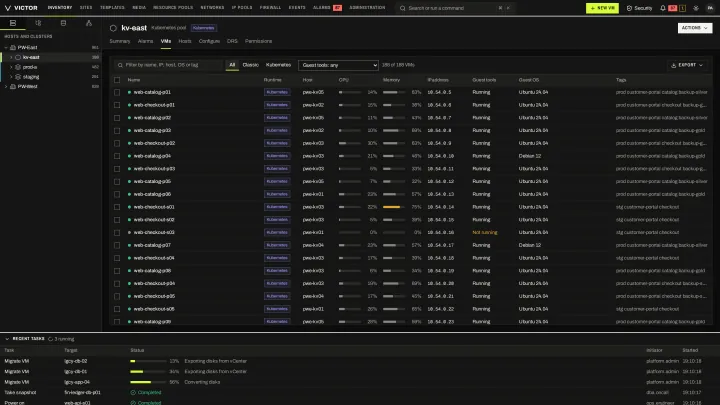Click the progress bar for lgcy-db-02 migration
Viewport: 720px width, 405px height.
(x=148, y=361)
